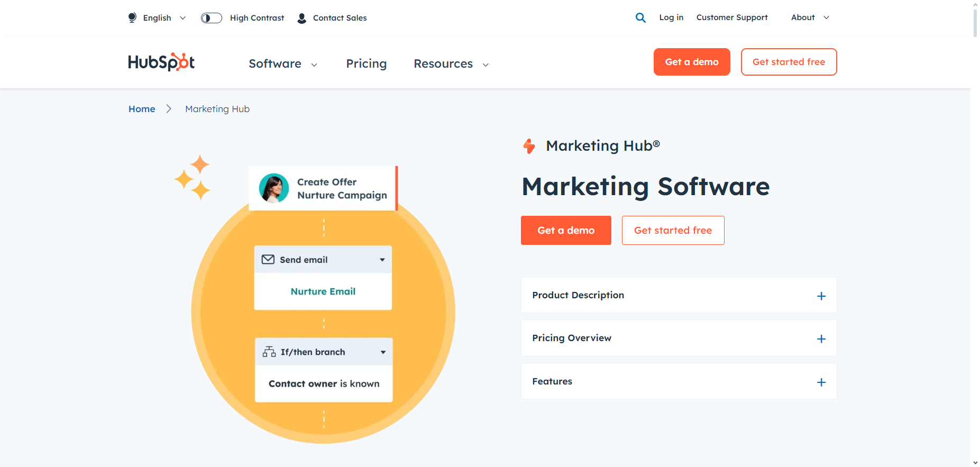The height and width of the screenshot is (467, 980).
Task: Click the avatar in Create Offer card
Action: pyautogui.click(x=274, y=188)
